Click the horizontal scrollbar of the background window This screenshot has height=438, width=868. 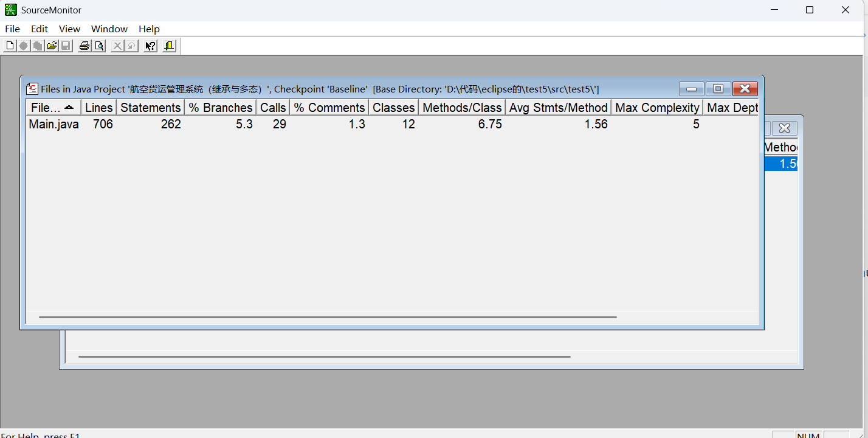click(x=325, y=356)
